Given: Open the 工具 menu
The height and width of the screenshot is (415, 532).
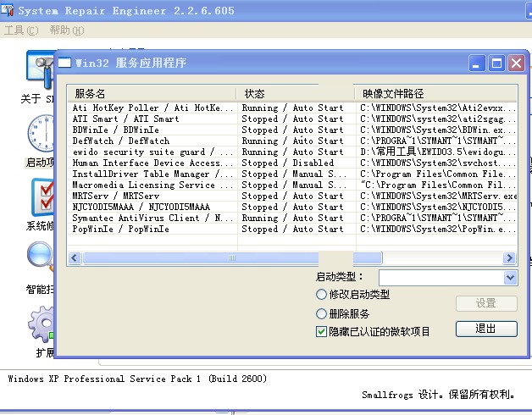Looking at the screenshot, I should [x=21, y=30].
